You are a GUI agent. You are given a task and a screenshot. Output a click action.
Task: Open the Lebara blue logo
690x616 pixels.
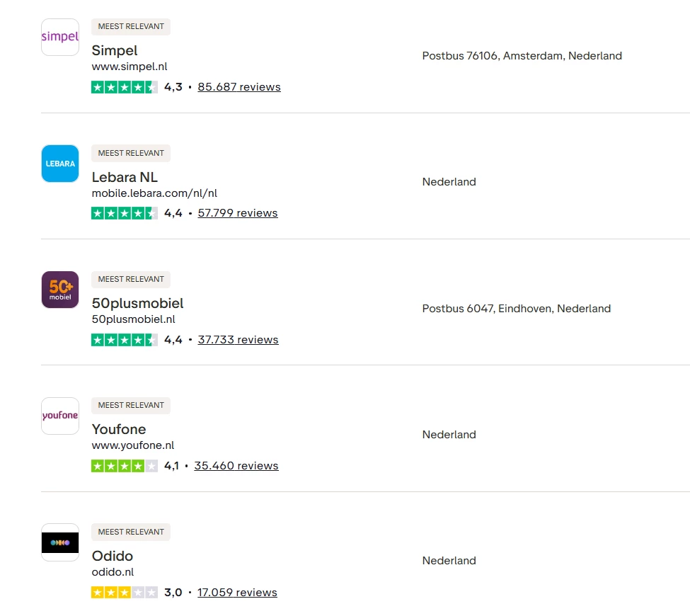click(60, 164)
